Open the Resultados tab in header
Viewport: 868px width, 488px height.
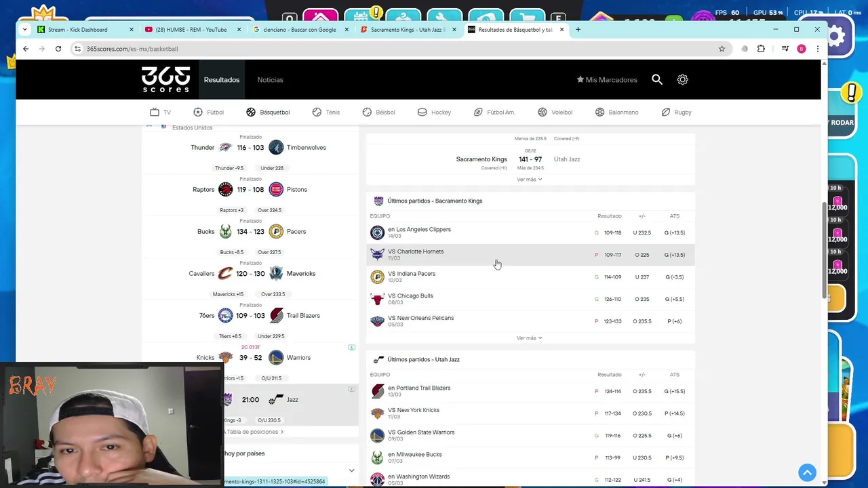[222, 80]
